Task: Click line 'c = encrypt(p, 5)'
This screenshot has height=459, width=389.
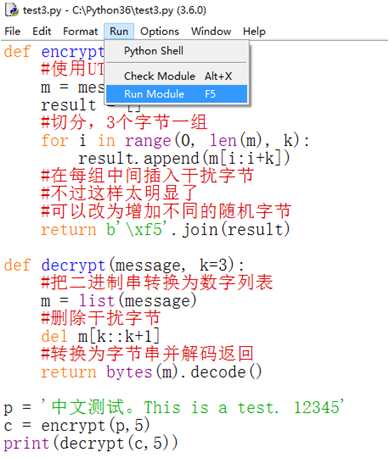Action: [x=77, y=425]
